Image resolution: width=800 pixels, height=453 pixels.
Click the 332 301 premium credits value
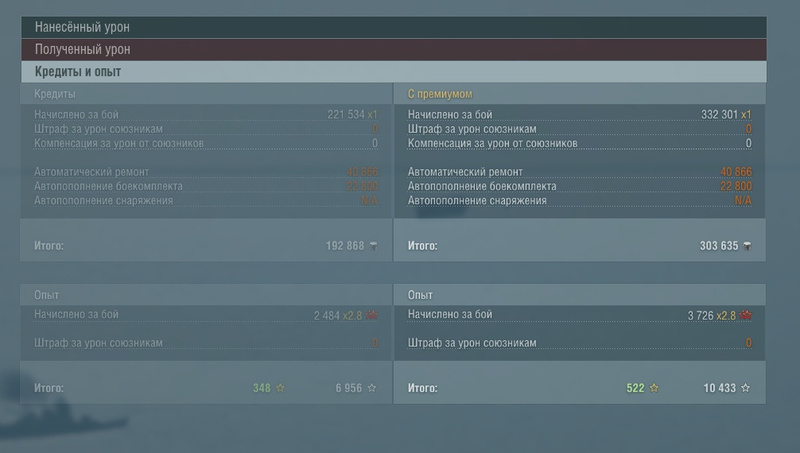(719, 114)
